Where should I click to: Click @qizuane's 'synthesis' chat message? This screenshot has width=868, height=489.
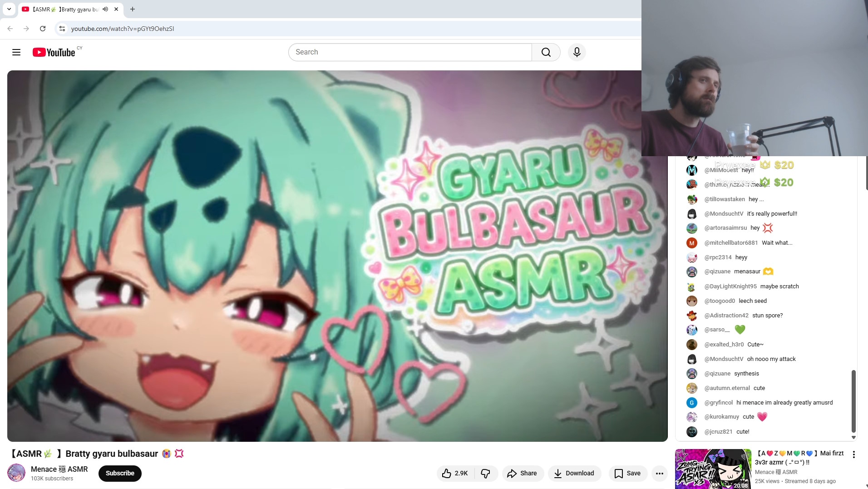(x=746, y=374)
